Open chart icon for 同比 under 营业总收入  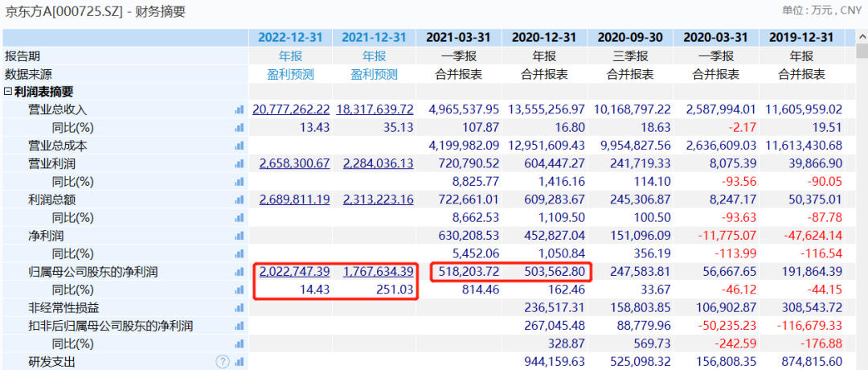pyautogui.click(x=240, y=128)
